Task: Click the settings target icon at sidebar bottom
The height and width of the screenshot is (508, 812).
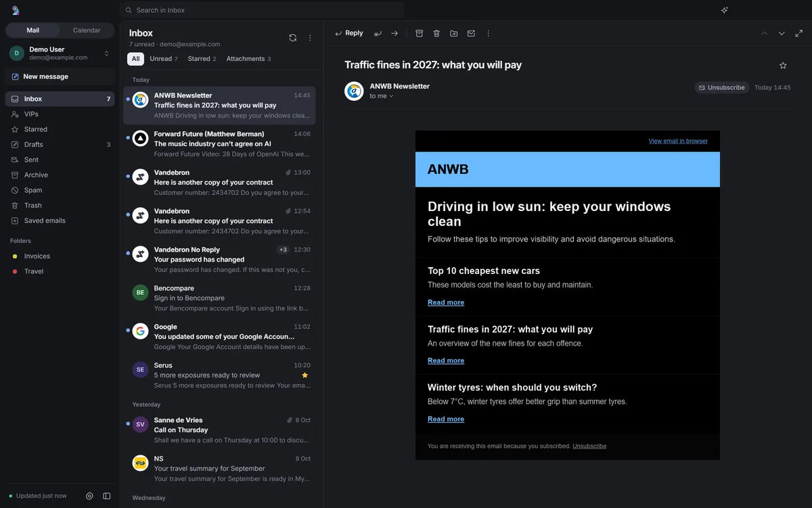Action: 89,496
